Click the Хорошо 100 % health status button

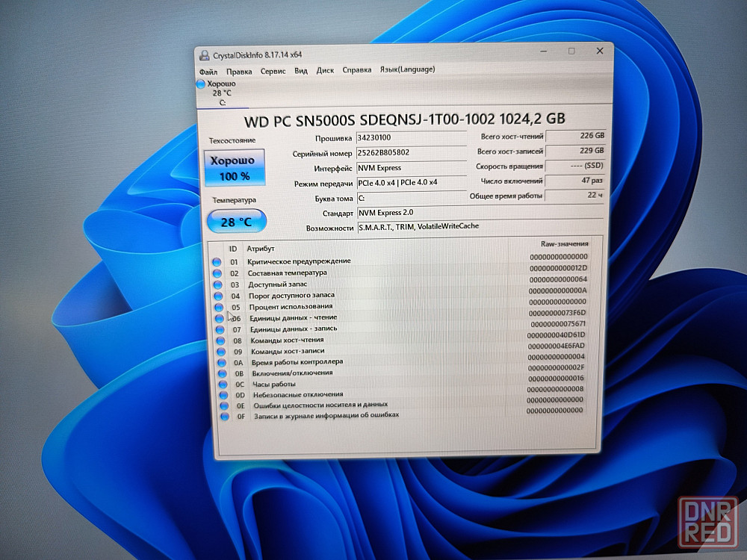pyautogui.click(x=234, y=169)
